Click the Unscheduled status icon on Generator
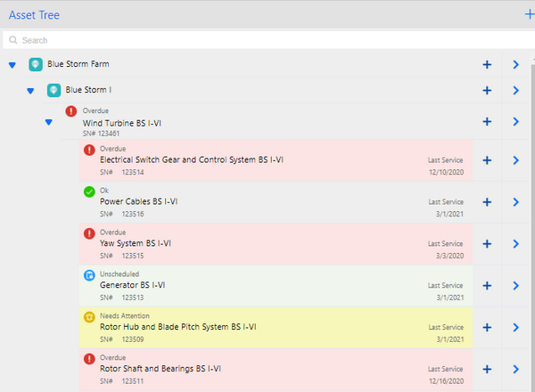 pyautogui.click(x=89, y=275)
